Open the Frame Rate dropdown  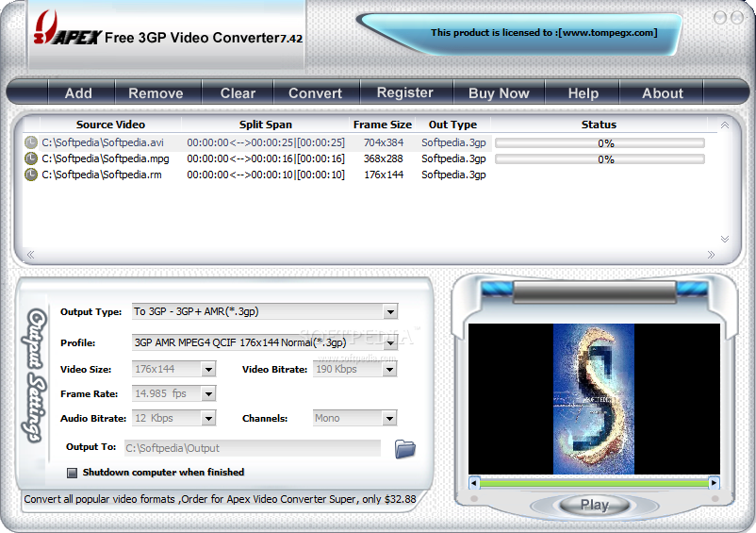tap(208, 394)
